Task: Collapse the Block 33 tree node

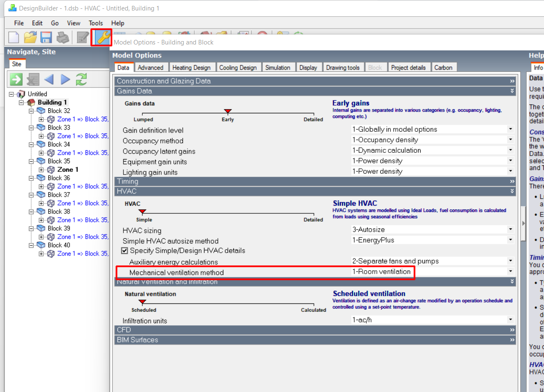Action: pos(31,128)
